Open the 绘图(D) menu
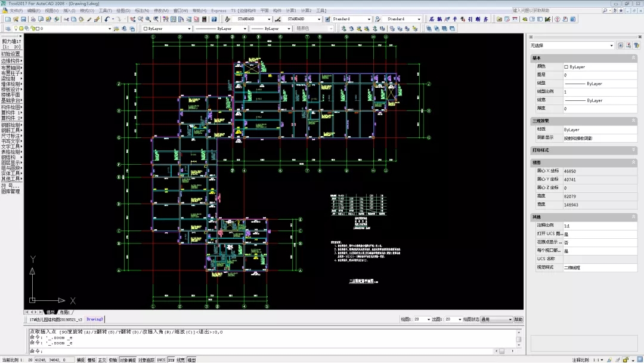The height and width of the screenshot is (363, 644). 123,11
